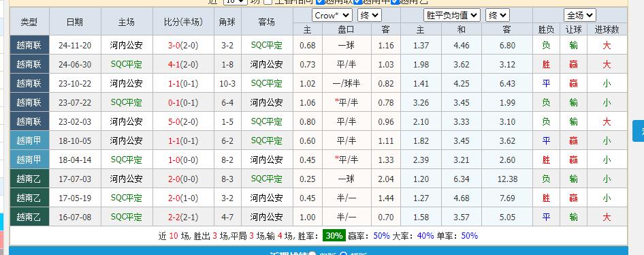Click the 盘口 column header
The height and width of the screenshot is (255, 644).
click(x=347, y=29)
